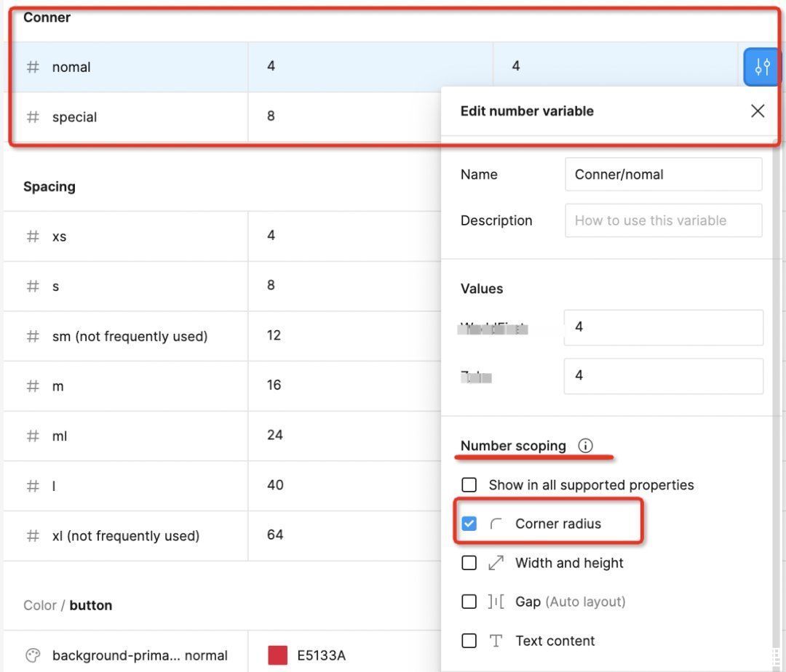786x672 pixels.
Task: Select the l spacing variable name
Action: 54,486
